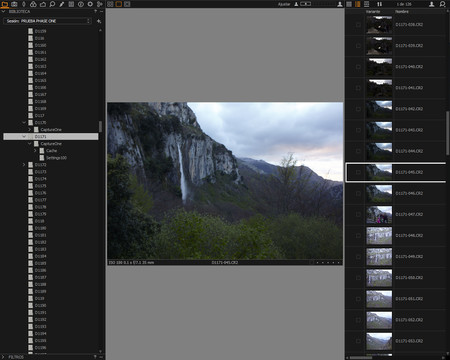This screenshot has height=360, width=450.
Task: Open the Exposure tool tab
Action: click(x=43, y=4)
